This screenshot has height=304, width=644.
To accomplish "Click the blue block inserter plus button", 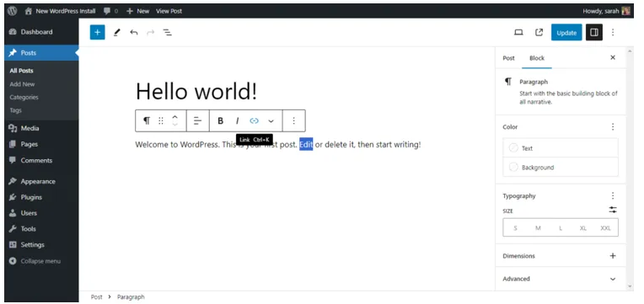I will [97, 32].
